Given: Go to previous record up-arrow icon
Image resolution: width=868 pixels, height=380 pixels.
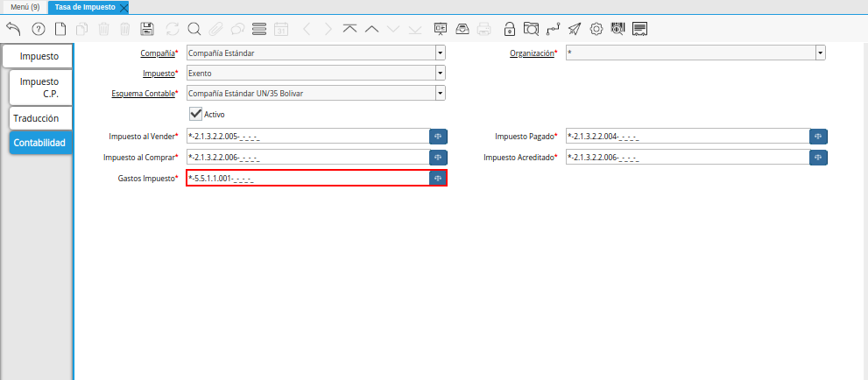Looking at the screenshot, I should click(x=371, y=29).
